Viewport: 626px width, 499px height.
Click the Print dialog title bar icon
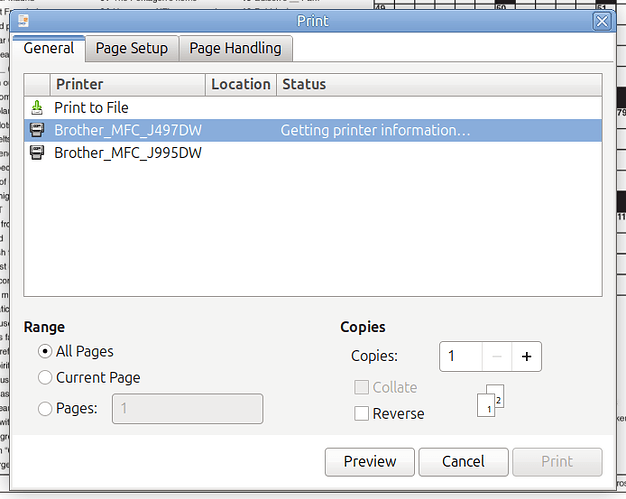click(x=22, y=20)
